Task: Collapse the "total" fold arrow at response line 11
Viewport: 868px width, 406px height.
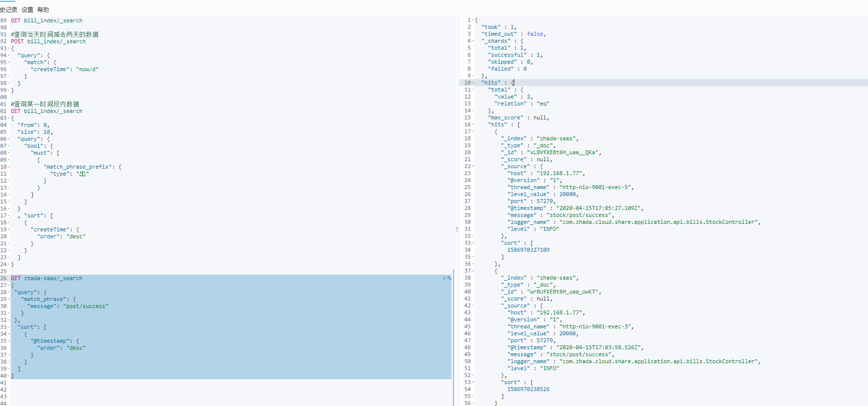Action: (x=473, y=90)
